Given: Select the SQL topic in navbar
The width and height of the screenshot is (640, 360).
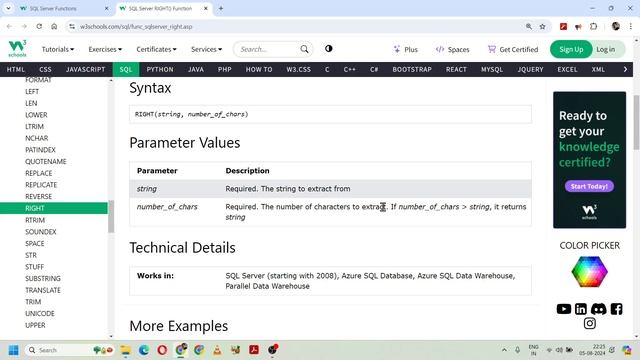Looking at the screenshot, I should coord(126,69).
